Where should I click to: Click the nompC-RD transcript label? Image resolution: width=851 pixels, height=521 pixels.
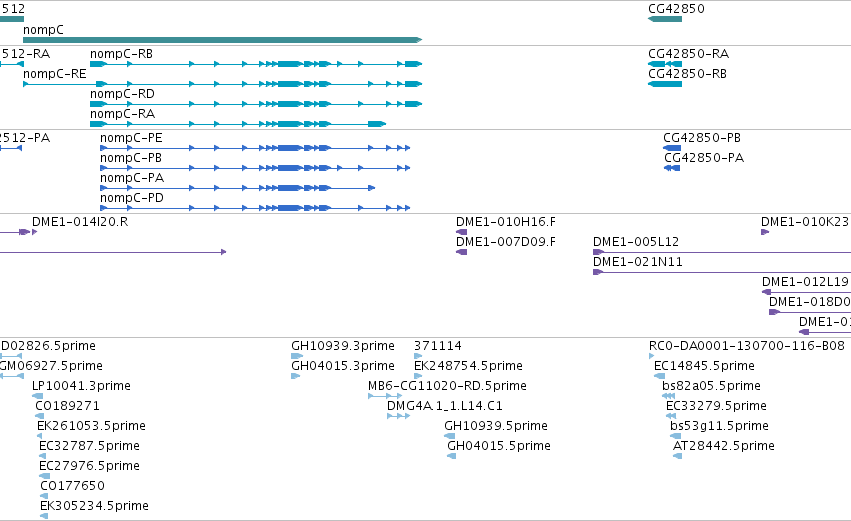coord(122,94)
